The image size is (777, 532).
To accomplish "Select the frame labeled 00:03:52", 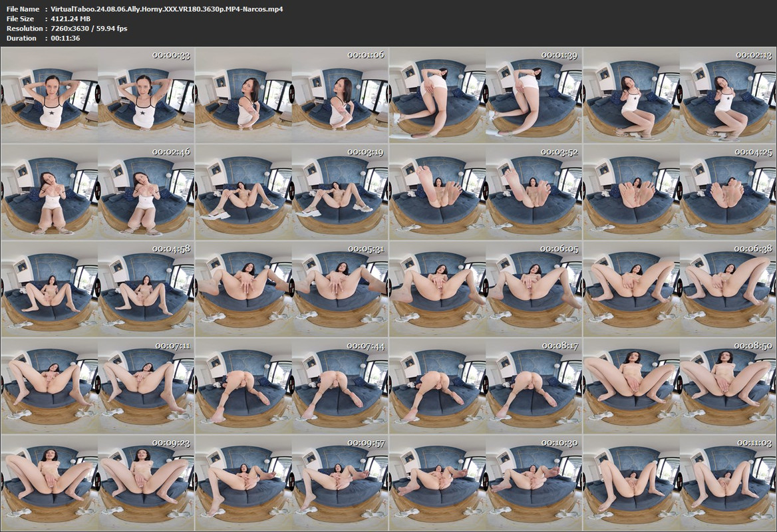I will (x=486, y=192).
